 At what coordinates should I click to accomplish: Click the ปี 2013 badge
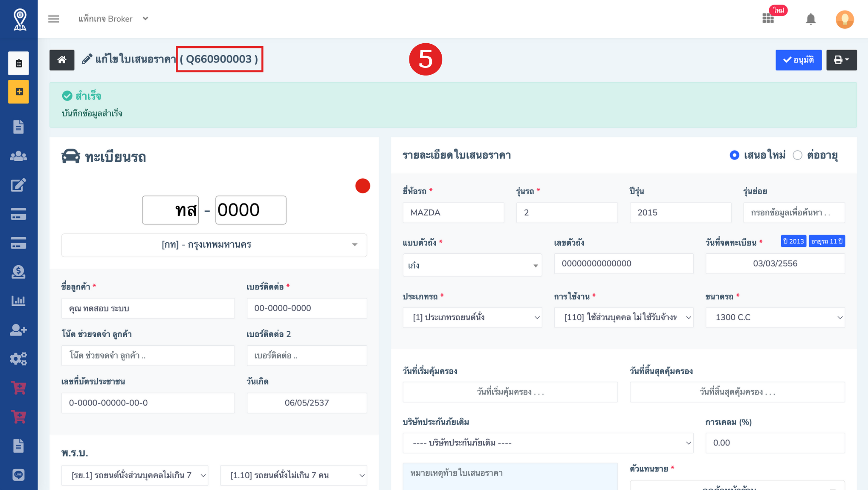pos(793,241)
